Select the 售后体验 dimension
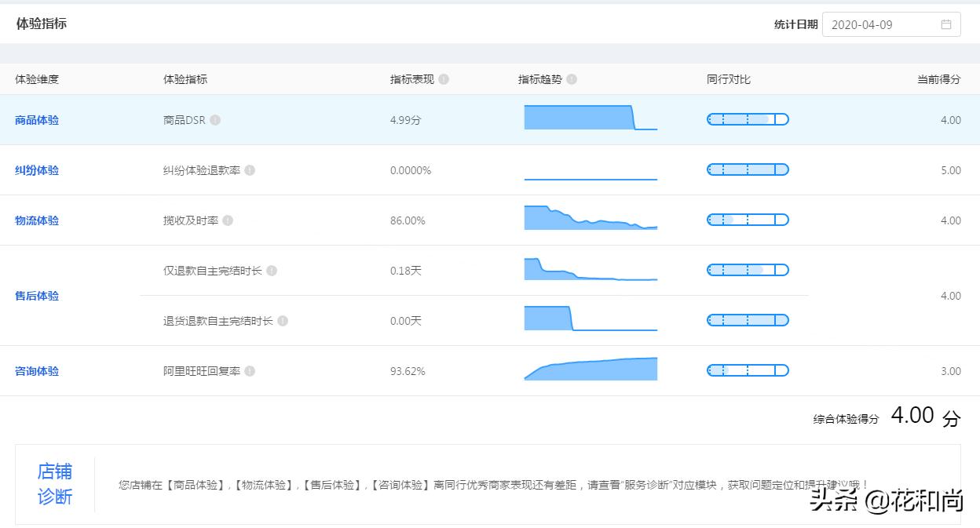This screenshot has width=980, height=528. (x=36, y=296)
